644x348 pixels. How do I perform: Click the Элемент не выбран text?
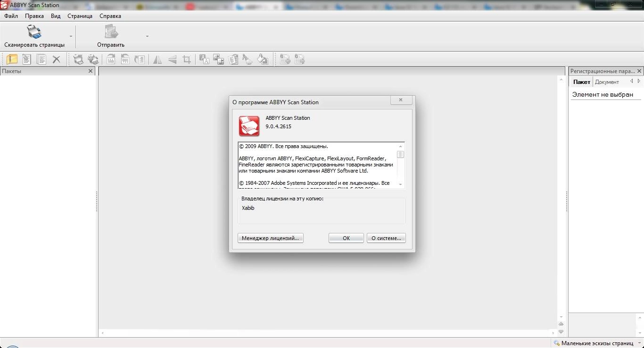(603, 94)
